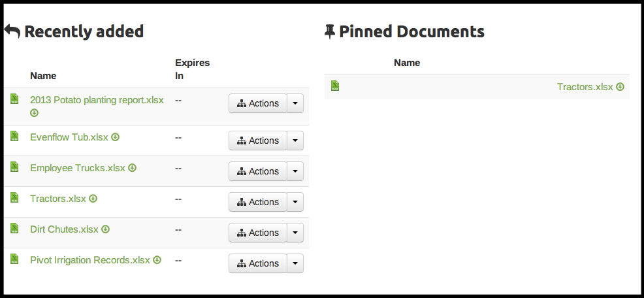This screenshot has height=298, width=644.
Task: Open the 2013 Potato planting report.xlsx link
Action: coord(97,100)
